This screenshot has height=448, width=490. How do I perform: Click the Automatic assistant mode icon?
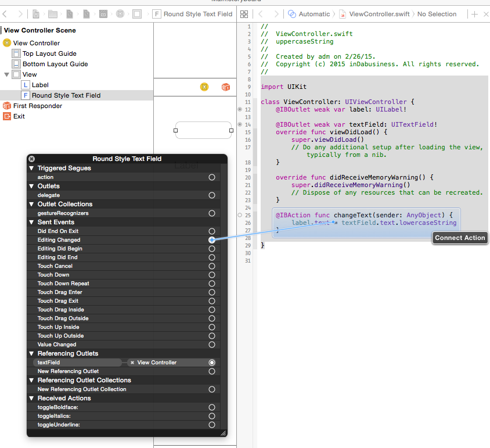(292, 14)
